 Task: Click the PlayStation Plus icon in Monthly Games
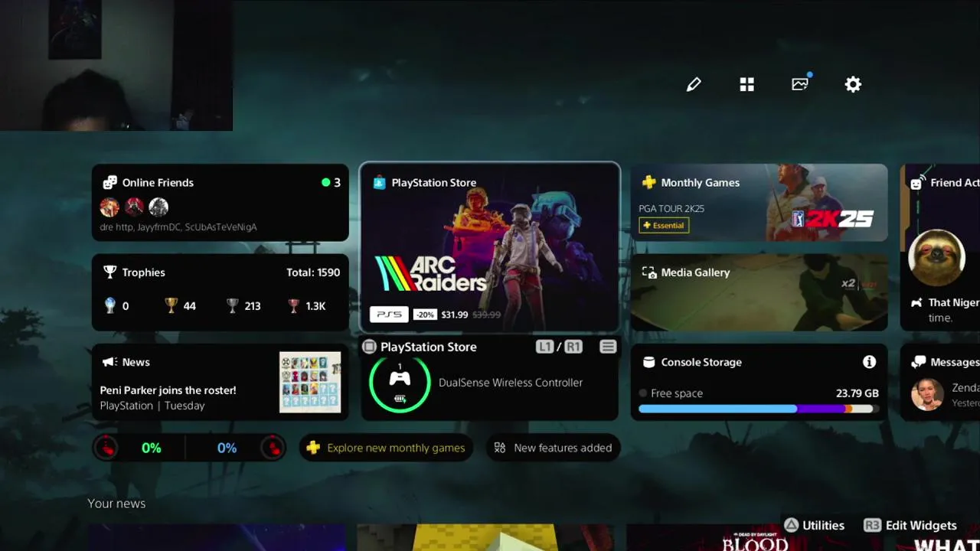(x=649, y=182)
